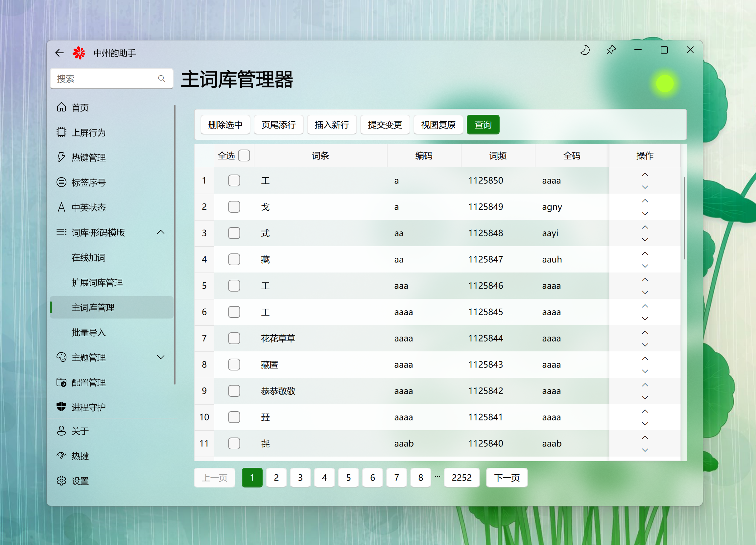Screen dimensions: 756x545
Task: Click the search magnifier icon
Action: point(162,79)
